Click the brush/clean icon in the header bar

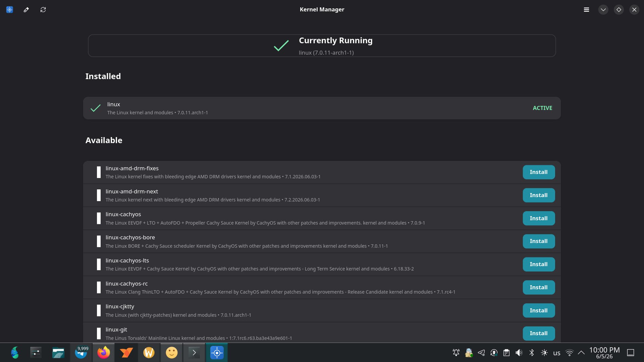point(26,10)
